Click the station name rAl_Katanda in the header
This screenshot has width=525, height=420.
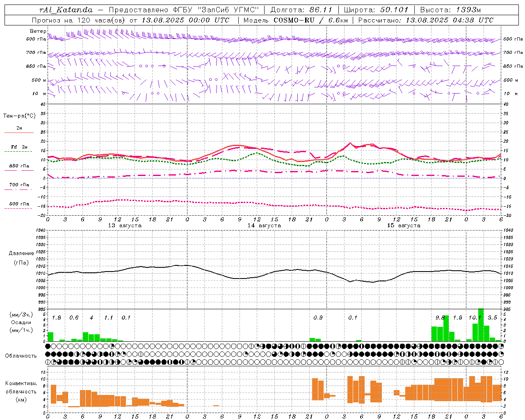click(66, 10)
